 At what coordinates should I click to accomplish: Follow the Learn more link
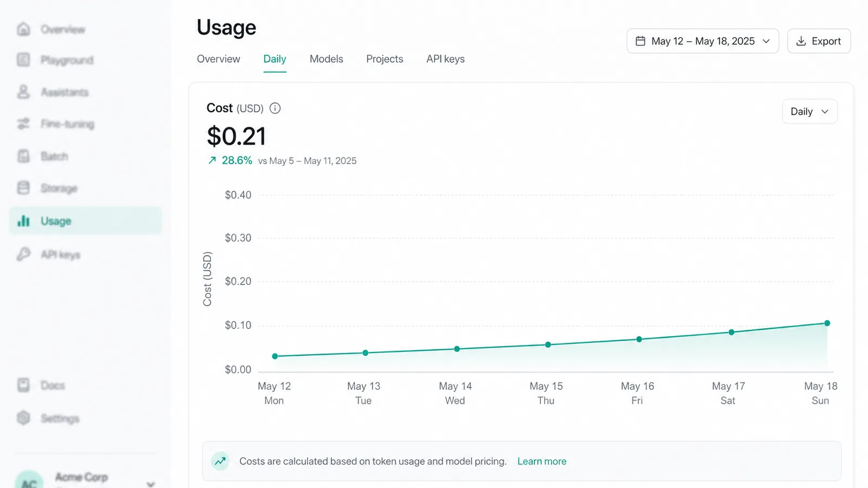(541, 461)
